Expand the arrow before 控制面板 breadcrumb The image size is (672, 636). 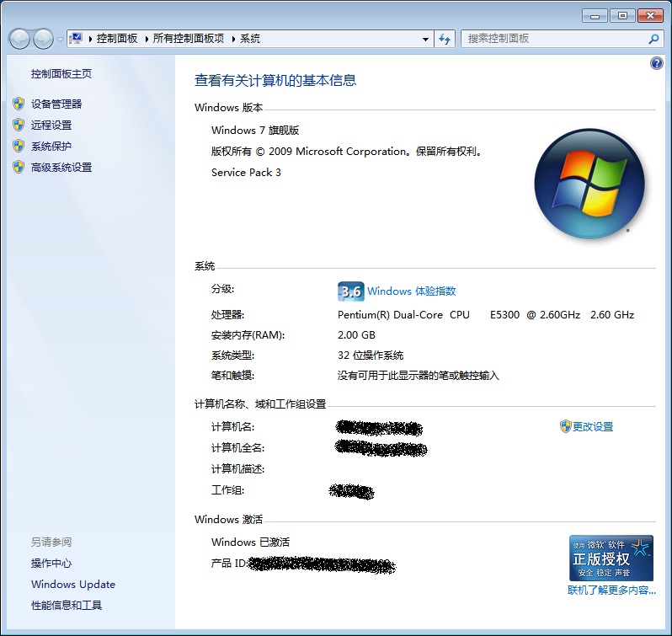[x=90, y=39]
